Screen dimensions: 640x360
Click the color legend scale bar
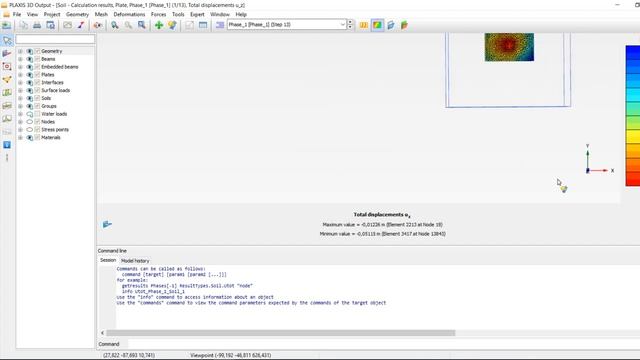pyautogui.click(x=633, y=116)
